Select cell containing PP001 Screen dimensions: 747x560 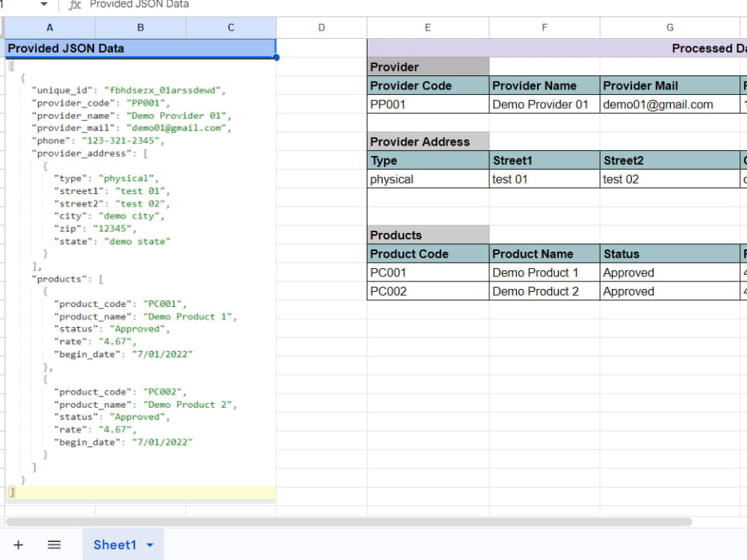(428, 105)
